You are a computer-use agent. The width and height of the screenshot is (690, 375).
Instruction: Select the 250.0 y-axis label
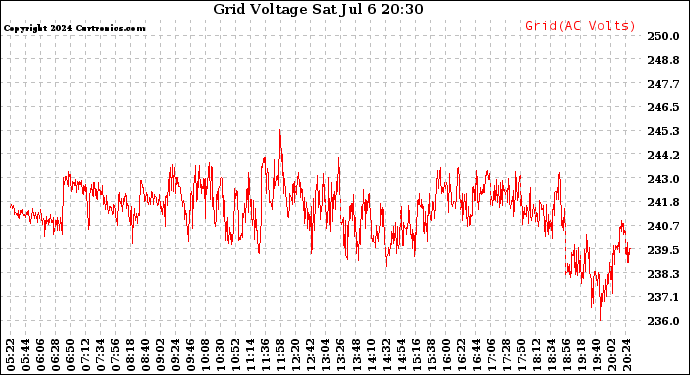point(663,36)
